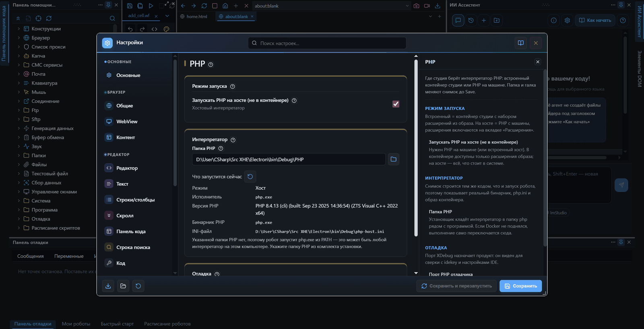
Task: Click the search icon in helper panel
Action: pyautogui.click(x=112, y=19)
